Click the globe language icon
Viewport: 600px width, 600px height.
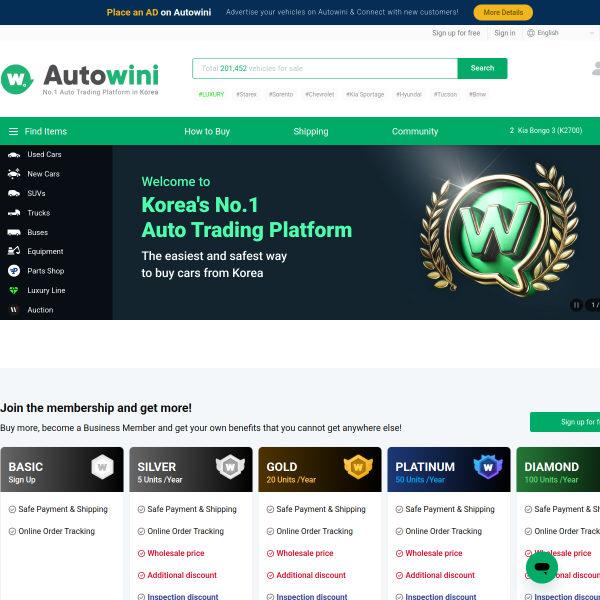point(531,33)
